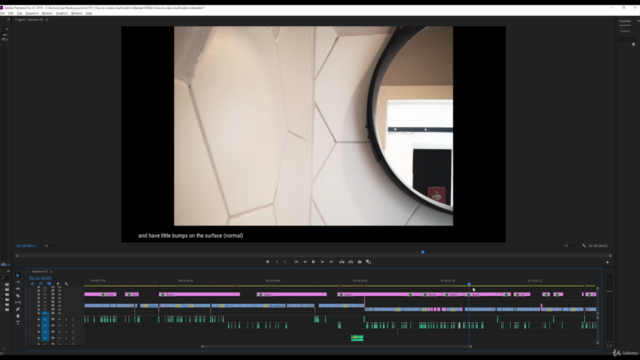Screen dimensions: 640x360
Task: Export frame with camera icon
Action: [360, 262]
